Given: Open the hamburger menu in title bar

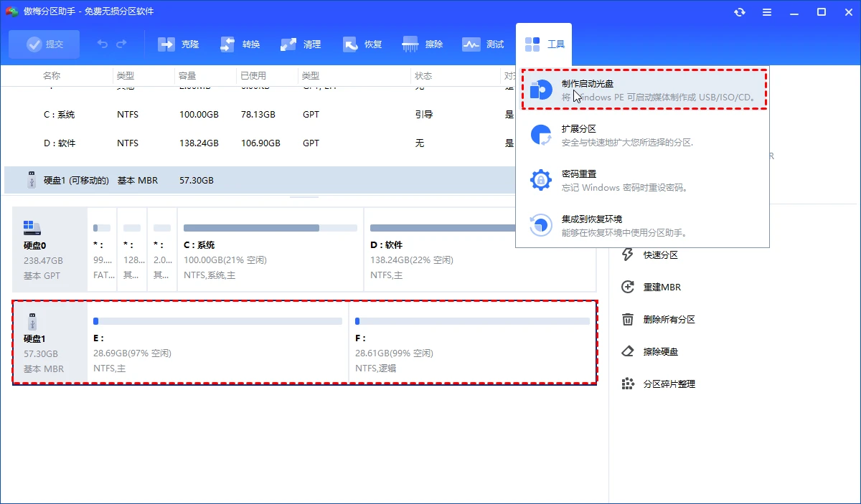Looking at the screenshot, I should click(x=766, y=11).
